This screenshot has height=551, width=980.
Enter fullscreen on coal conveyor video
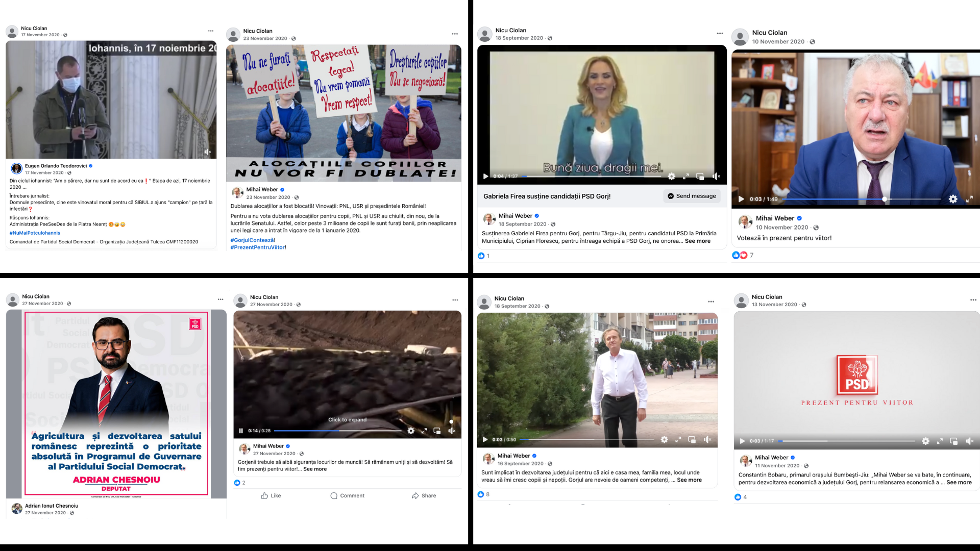(424, 431)
